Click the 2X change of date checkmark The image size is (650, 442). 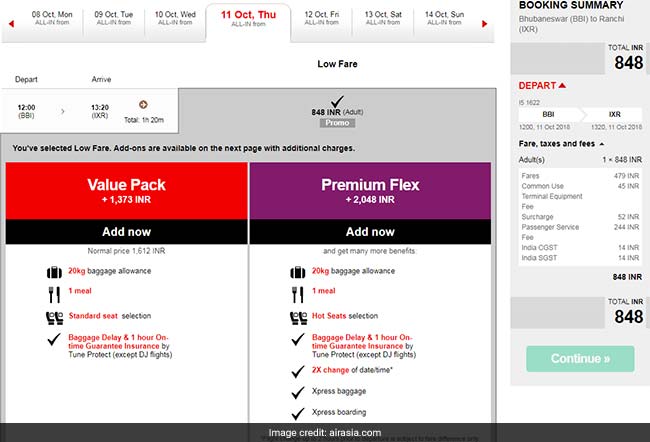pos(296,371)
